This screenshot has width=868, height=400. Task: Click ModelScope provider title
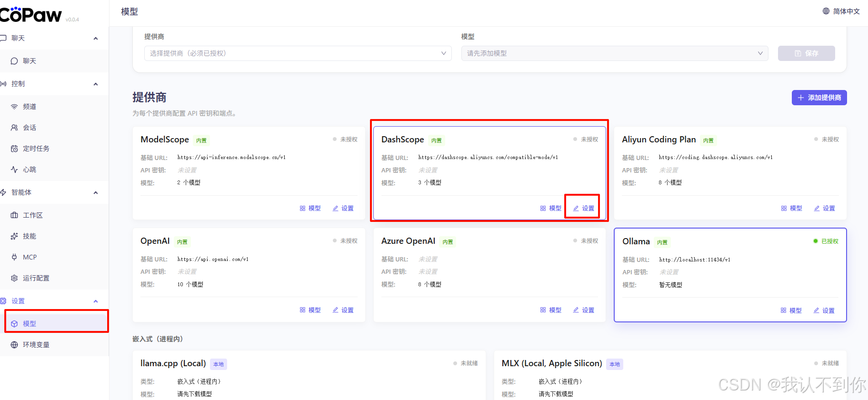[165, 140]
